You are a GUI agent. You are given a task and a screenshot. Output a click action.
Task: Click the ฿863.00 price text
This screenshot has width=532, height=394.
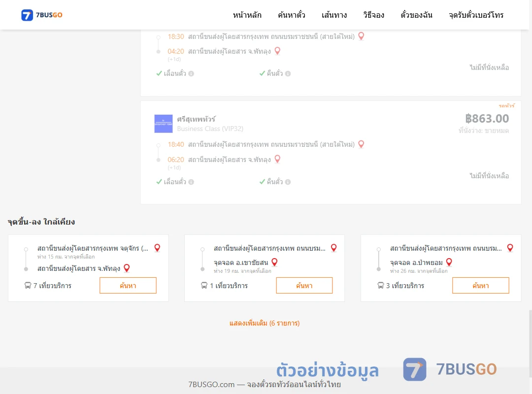(x=487, y=118)
